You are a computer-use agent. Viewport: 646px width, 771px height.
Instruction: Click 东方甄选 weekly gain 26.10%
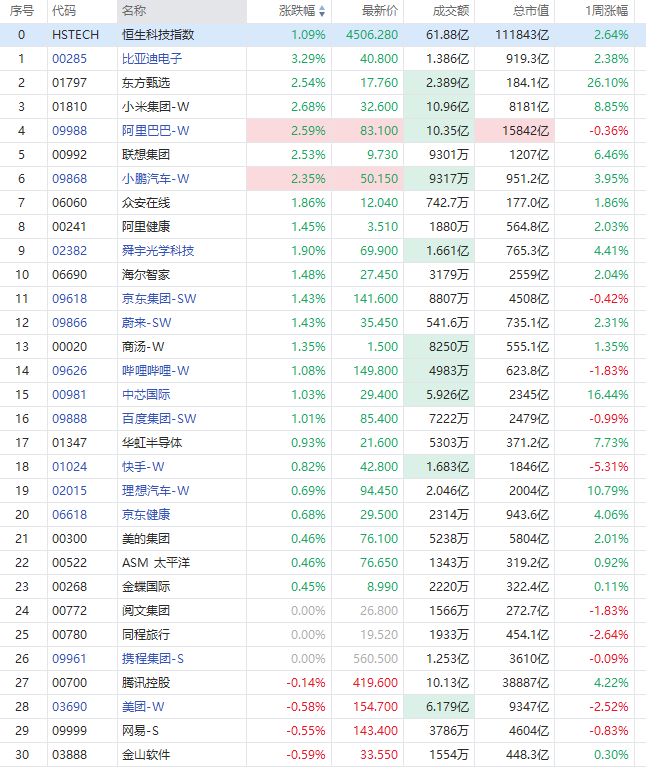coord(608,83)
